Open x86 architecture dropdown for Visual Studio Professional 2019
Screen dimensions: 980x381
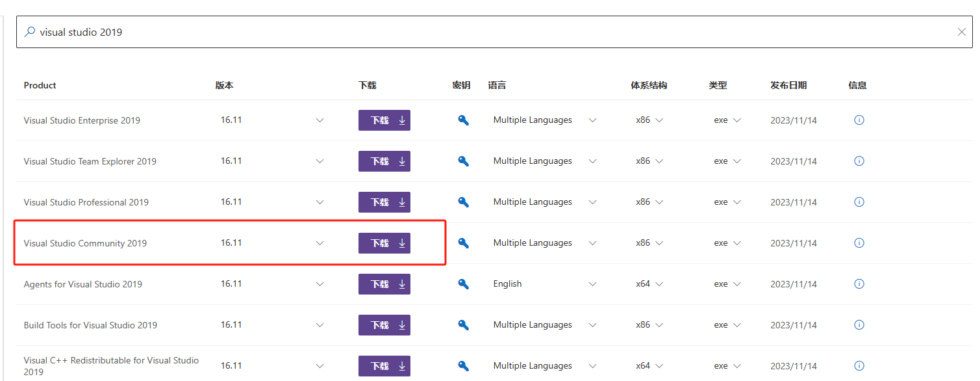click(x=659, y=202)
